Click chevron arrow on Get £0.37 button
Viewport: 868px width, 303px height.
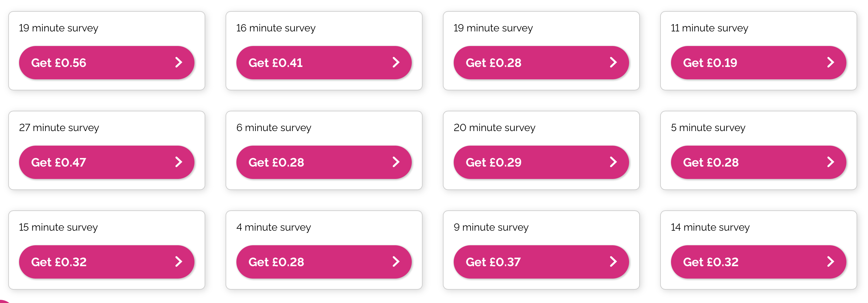(614, 261)
